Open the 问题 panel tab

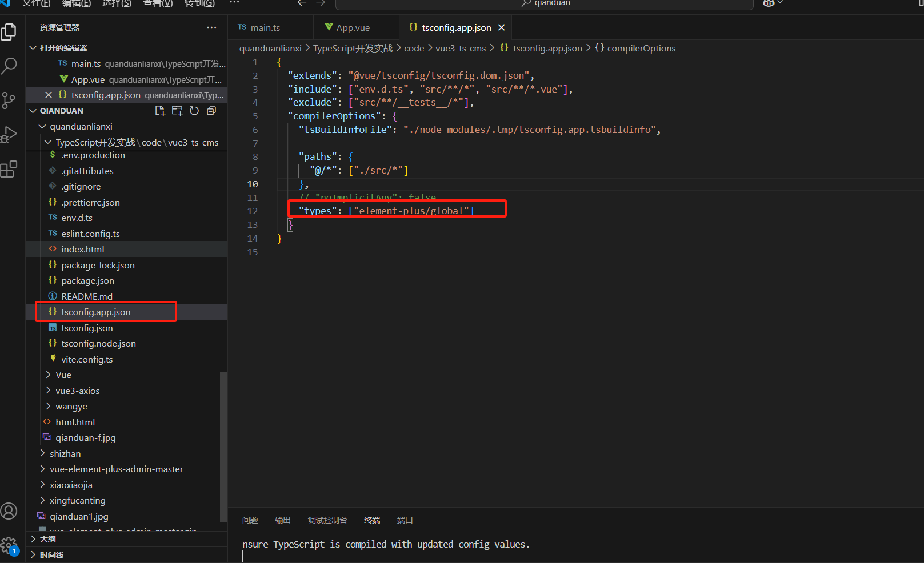click(250, 520)
